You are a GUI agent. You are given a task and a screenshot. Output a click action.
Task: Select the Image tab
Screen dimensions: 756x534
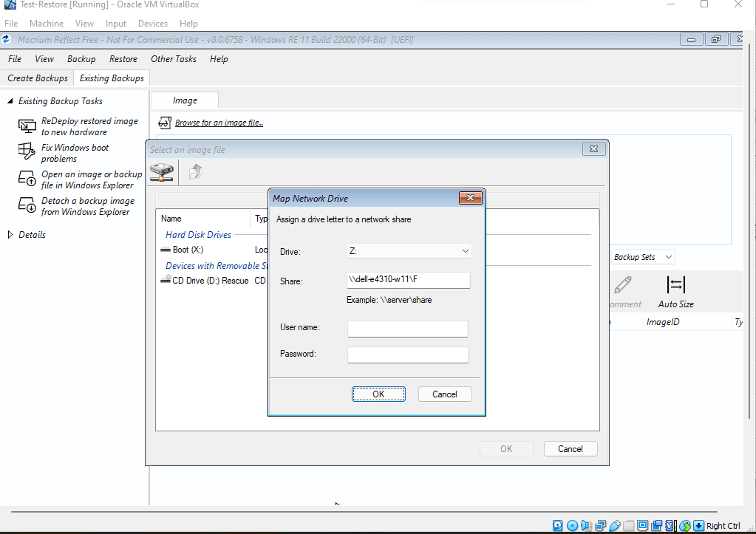tap(185, 100)
